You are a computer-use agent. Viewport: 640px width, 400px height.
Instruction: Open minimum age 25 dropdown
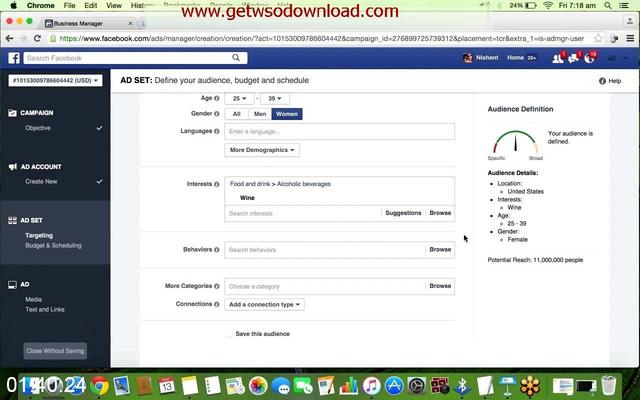click(x=240, y=98)
